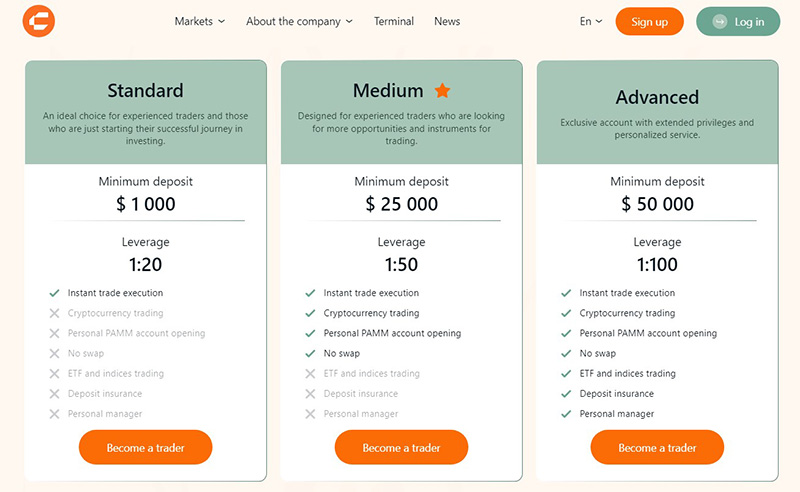Click the orange star beside Medium
This screenshot has height=492, width=800.
[442, 90]
